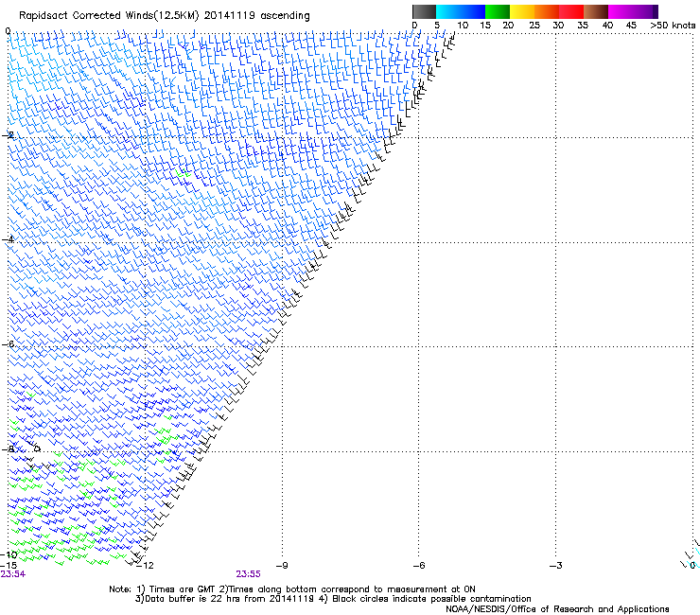Click the longitude axis label -9
This screenshot has height=615, width=700.
click(282, 566)
